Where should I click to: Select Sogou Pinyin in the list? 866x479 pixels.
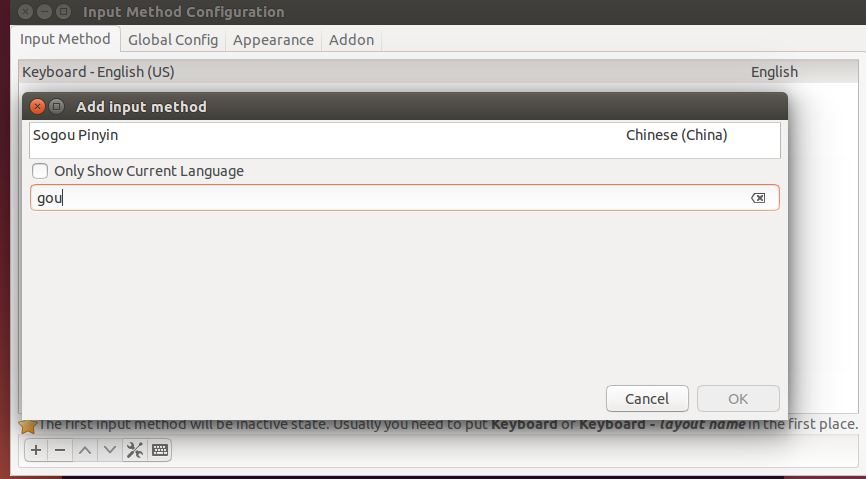(405, 135)
